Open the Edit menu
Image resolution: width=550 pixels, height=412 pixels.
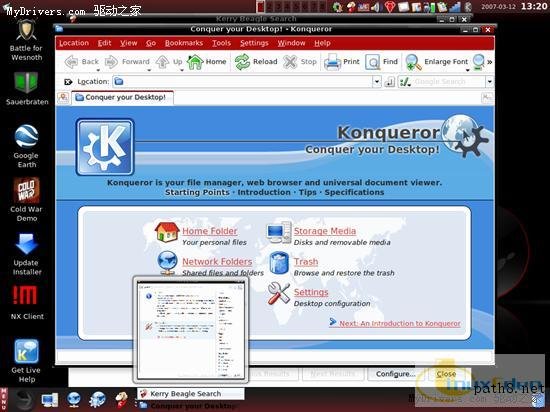click(x=104, y=43)
